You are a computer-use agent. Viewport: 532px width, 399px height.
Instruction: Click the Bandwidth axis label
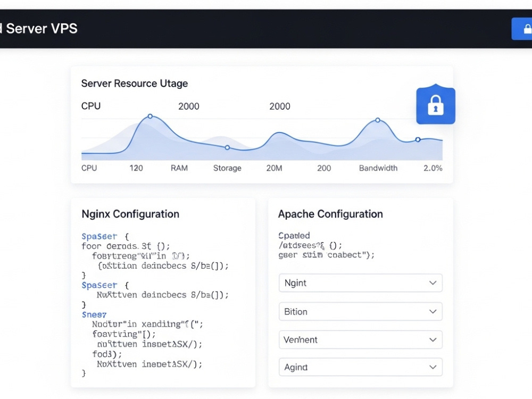[x=378, y=168]
